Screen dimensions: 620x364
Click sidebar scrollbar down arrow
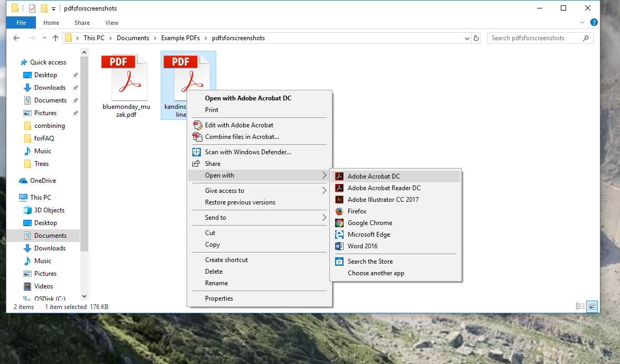point(84,296)
